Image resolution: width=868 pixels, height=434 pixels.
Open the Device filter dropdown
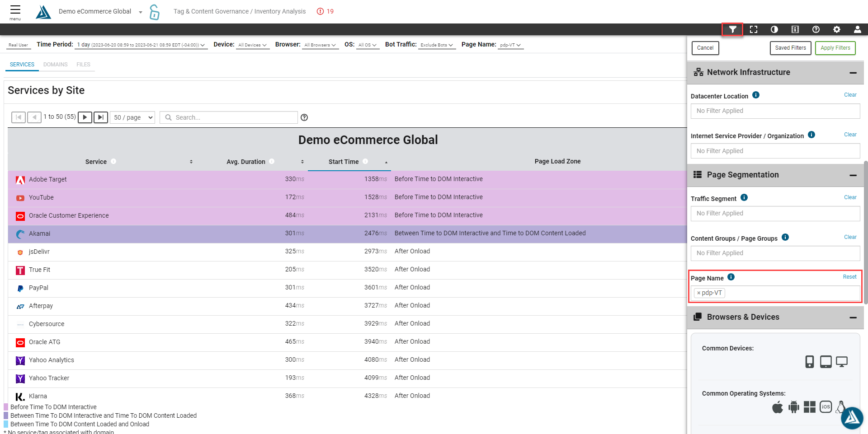(x=253, y=45)
